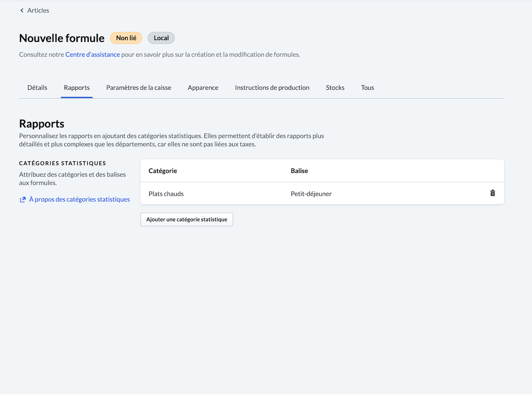Select the Plats chauds category cell
532x394 pixels.
[x=166, y=194]
